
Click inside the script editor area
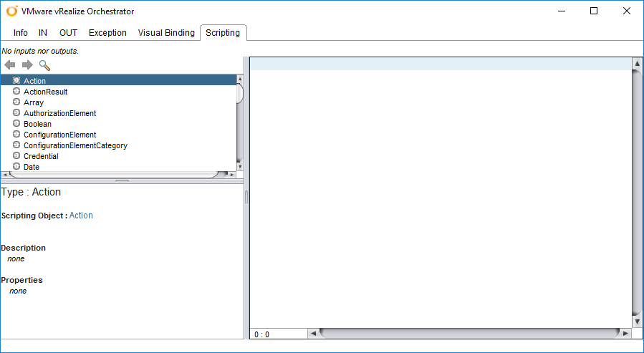point(440,193)
